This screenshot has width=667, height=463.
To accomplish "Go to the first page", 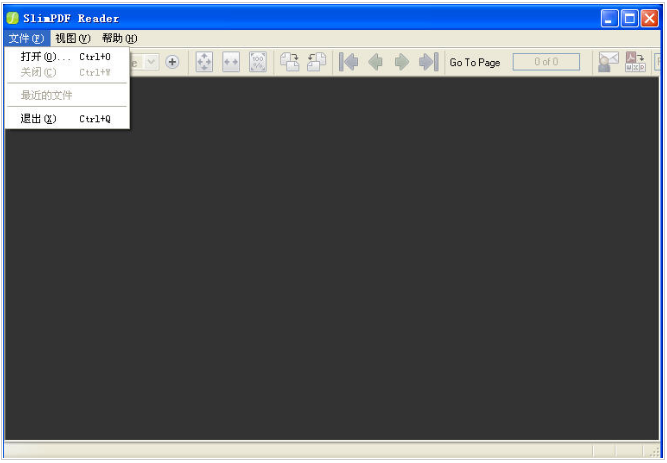I will click(x=348, y=62).
